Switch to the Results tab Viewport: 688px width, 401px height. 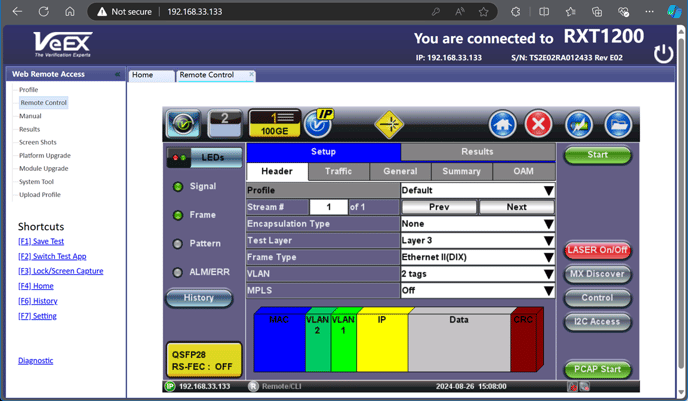pos(478,152)
